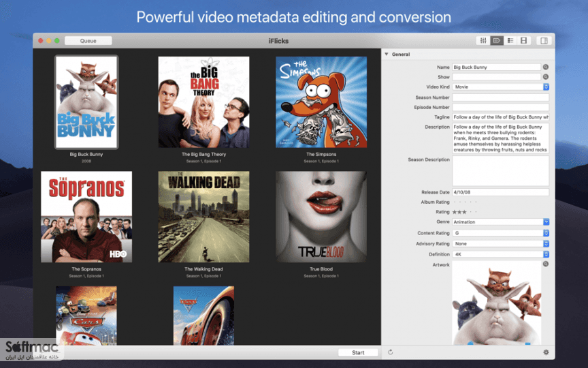Image resolution: width=588 pixels, height=368 pixels.
Task: Search for artwork with magnifier icon
Action: 546,264
